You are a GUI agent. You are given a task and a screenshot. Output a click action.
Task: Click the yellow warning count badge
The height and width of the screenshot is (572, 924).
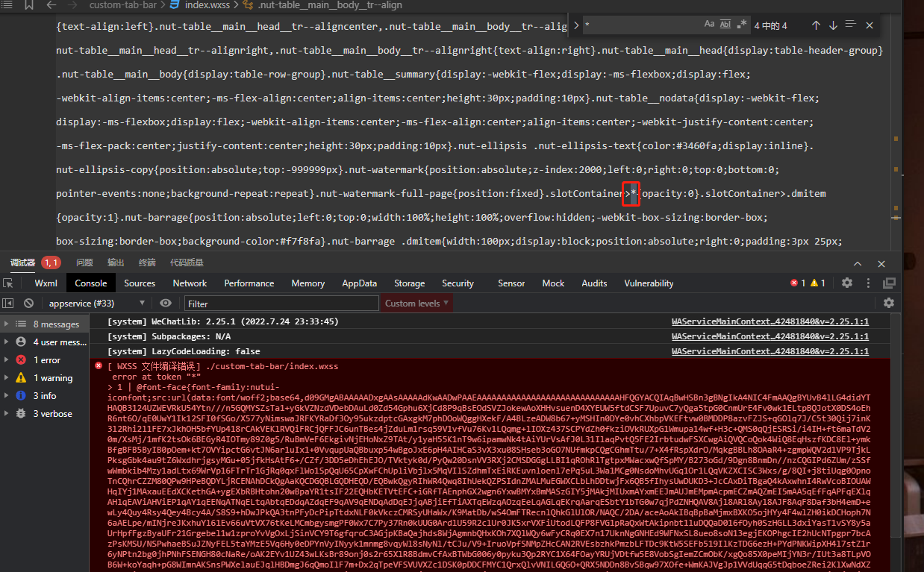point(818,283)
